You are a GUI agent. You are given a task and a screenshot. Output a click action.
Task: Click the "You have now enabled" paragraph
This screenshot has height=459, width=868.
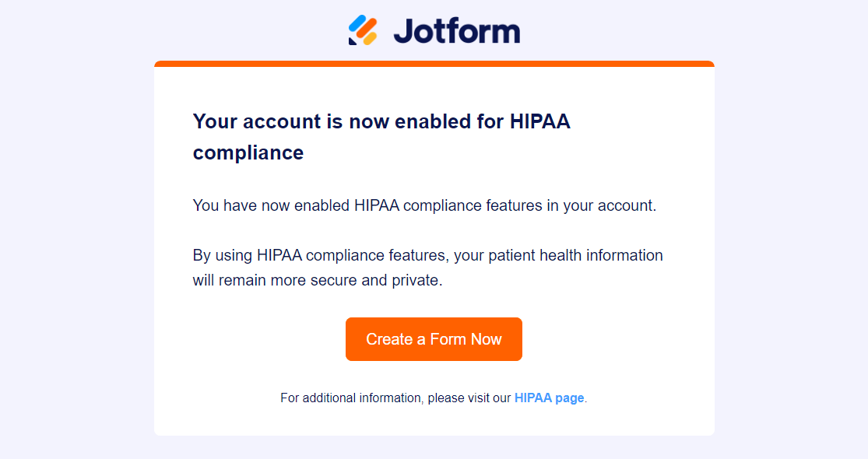click(424, 206)
